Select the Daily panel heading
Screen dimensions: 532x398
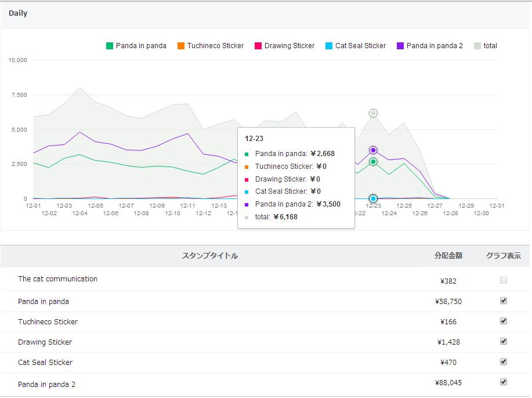[x=18, y=13]
